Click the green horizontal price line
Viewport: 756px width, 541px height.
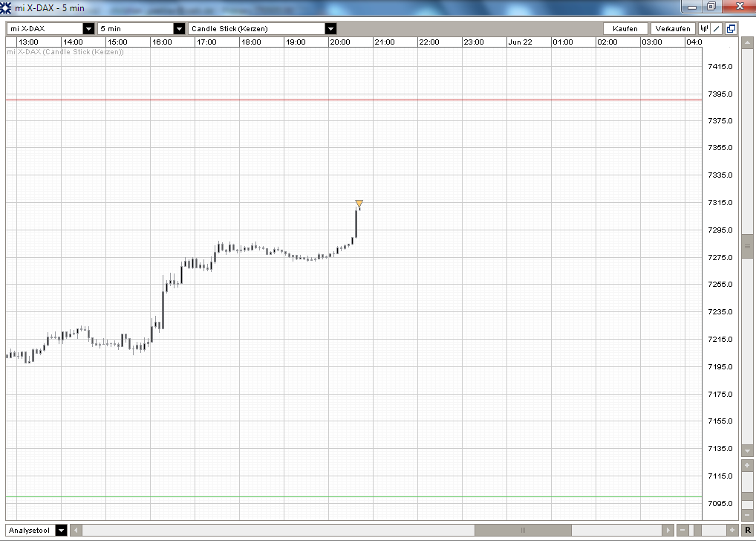point(354,496)
